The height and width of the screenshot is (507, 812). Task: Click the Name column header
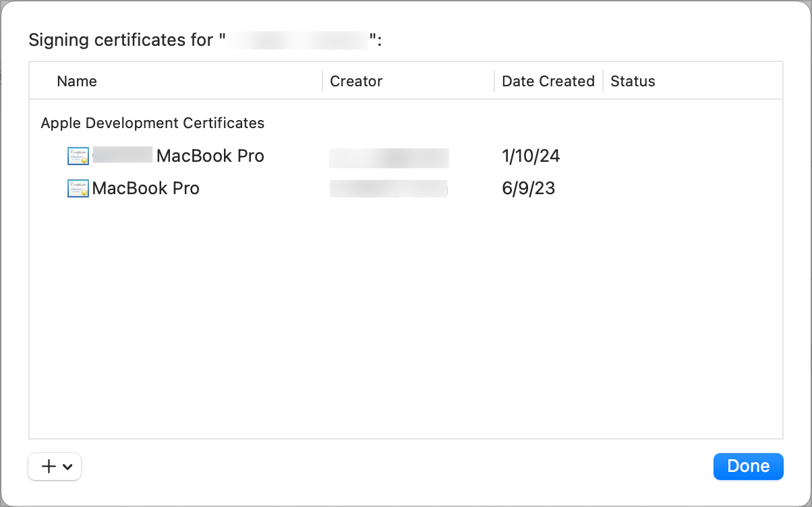tap(76, 81)
